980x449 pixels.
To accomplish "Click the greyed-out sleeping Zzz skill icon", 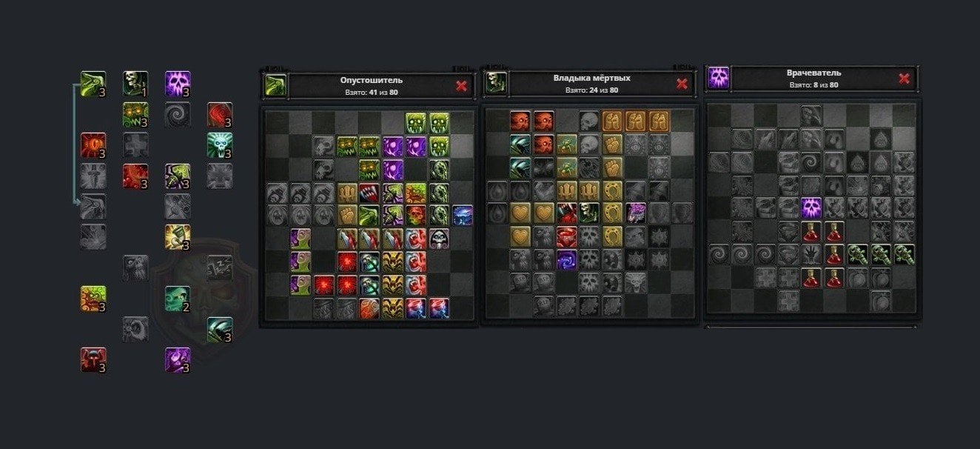I will coord(220,267).
